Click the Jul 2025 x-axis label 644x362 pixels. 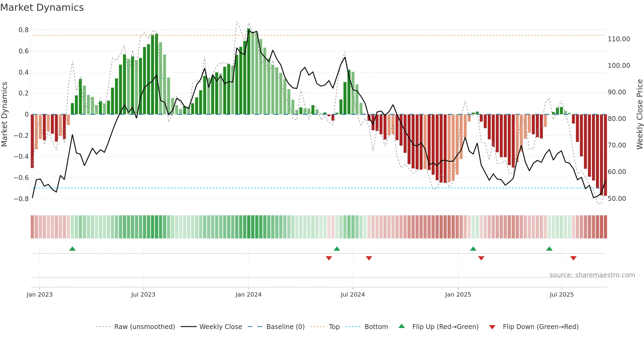tap(562, 294)
